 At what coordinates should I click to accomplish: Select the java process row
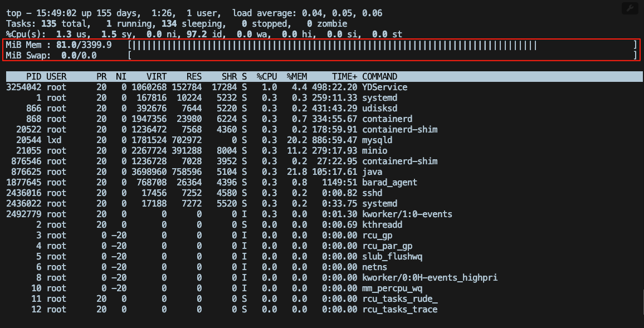coord(223,172)
